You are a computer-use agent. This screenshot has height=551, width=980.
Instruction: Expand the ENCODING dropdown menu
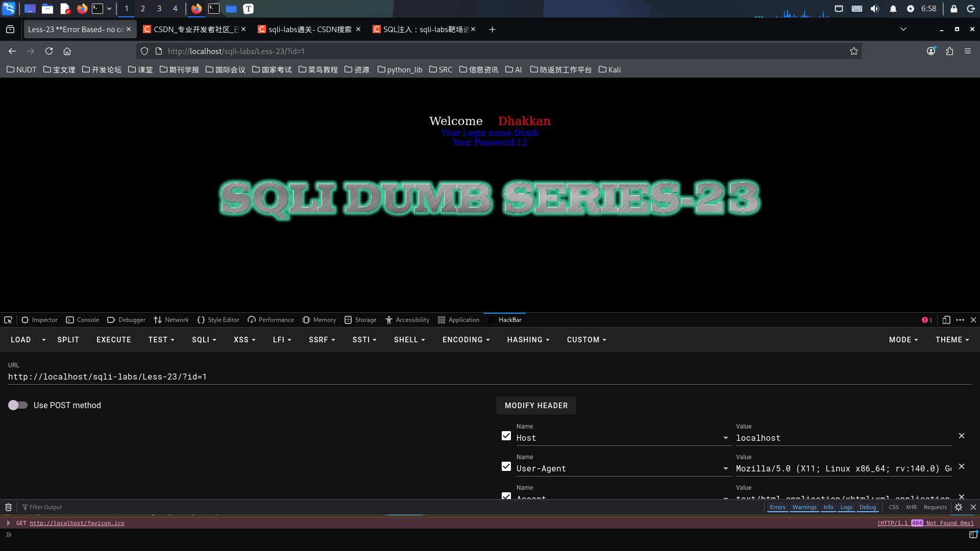[465, 340]
